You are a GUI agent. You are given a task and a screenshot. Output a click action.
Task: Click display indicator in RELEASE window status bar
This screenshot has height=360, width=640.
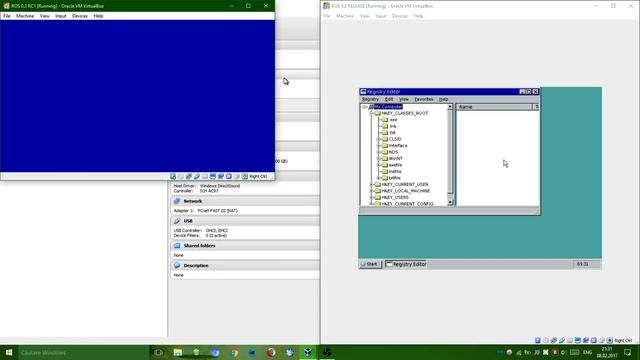click(x=578, y=340)
